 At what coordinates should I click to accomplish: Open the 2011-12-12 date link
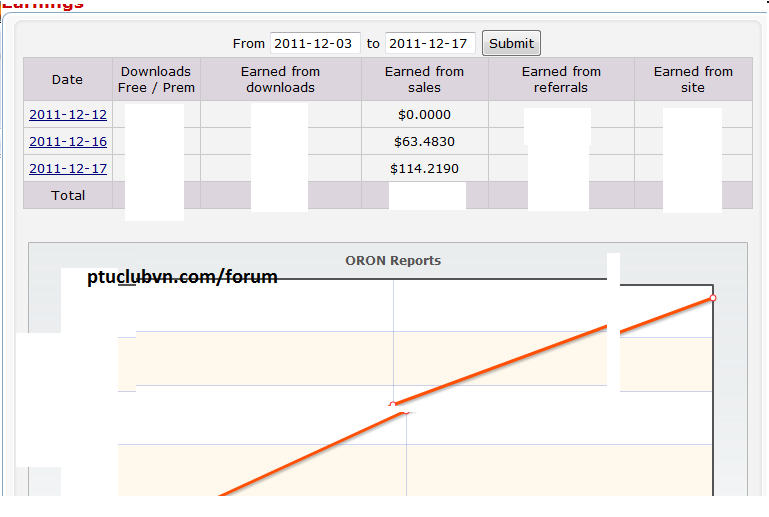pyautogui.click(x=68, y=115)
